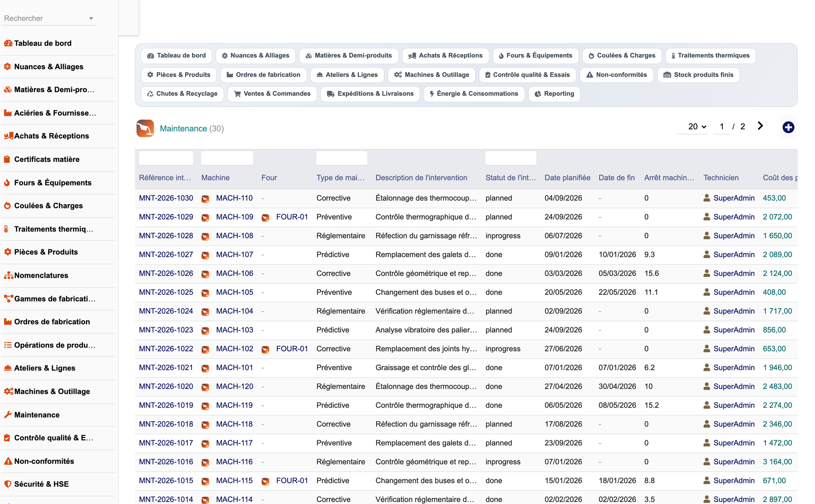The width and height of the screenshot is (815, 504).
Task: Click the Type de maintenance filter field
Action: click(342, 158)
